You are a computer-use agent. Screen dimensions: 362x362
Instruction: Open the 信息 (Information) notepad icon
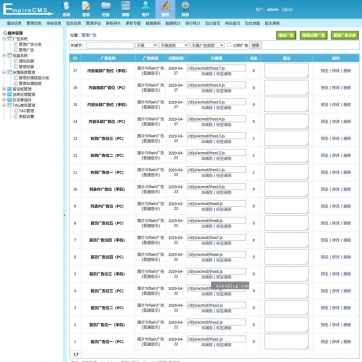[86, 9]
